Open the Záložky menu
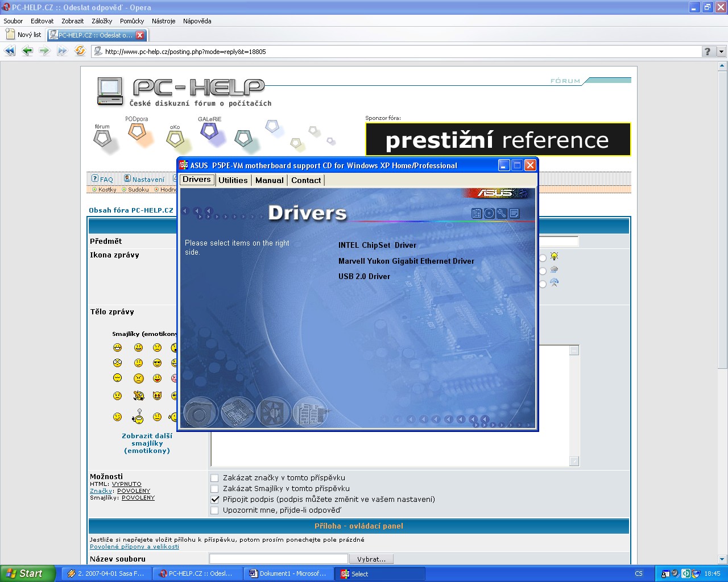 click(102, 21)
